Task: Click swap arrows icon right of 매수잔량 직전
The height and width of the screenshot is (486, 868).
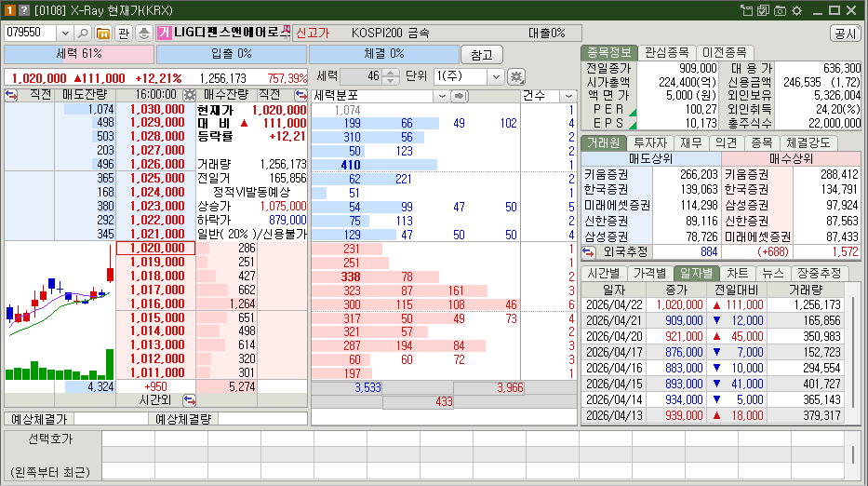Action: (x=300, y=95)
